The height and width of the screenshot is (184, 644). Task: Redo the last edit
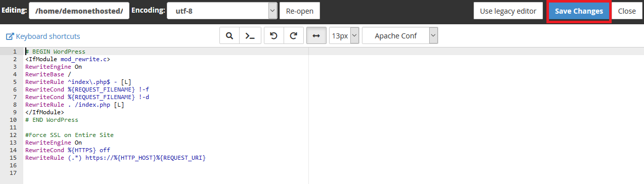(293, 36)
